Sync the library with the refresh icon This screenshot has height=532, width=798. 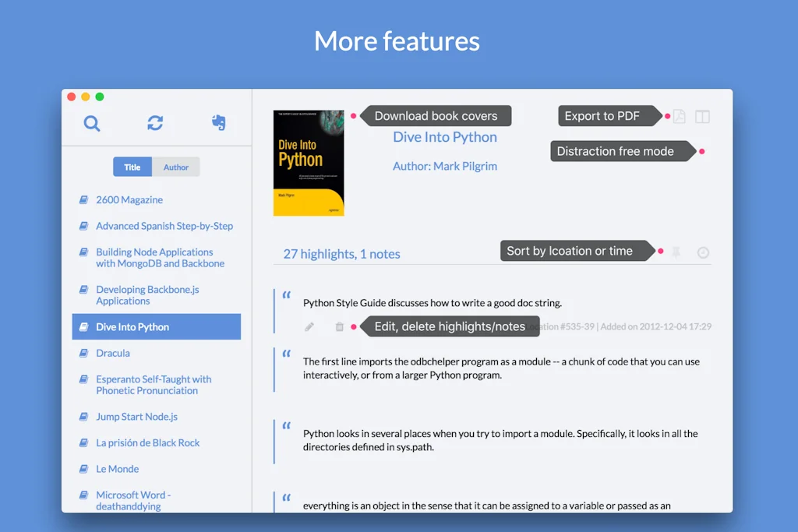point(154,123)
